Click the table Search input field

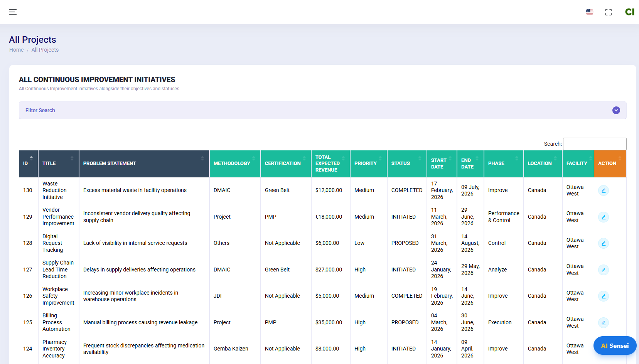pyautogui.click(x=594, y=144)
